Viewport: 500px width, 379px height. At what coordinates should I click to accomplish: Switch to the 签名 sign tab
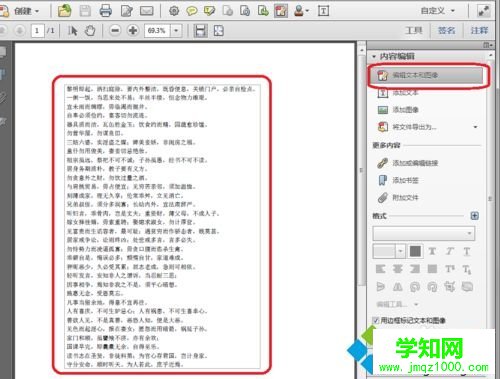point(446,31)
